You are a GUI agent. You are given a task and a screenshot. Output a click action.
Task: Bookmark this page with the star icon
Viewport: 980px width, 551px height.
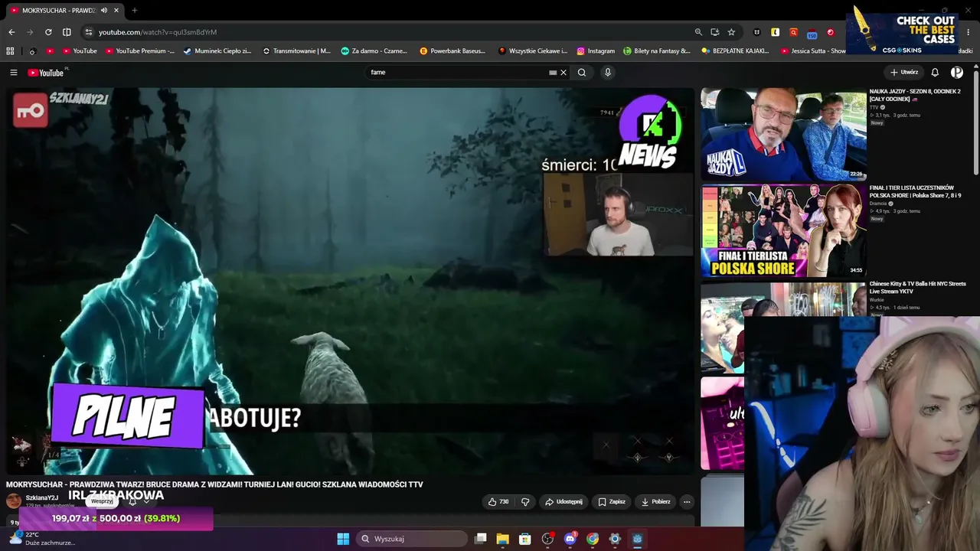(731, 32)
